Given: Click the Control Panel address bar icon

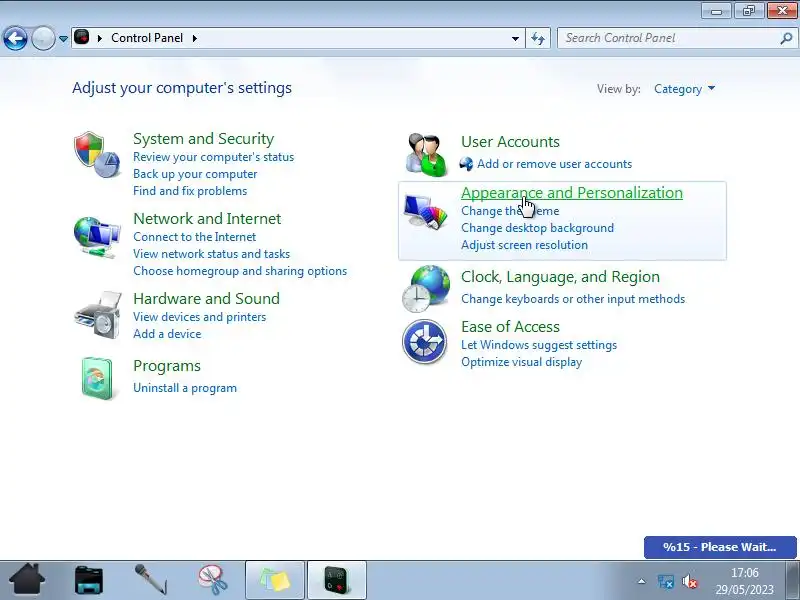Looking at the screenshot, I should point(82,37).
